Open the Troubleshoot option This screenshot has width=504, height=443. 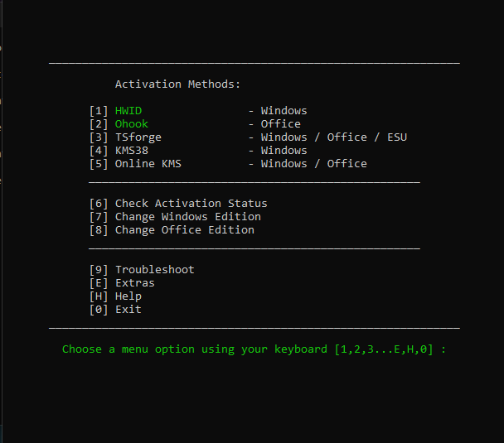pyautogui.click(x=154, y=270)
